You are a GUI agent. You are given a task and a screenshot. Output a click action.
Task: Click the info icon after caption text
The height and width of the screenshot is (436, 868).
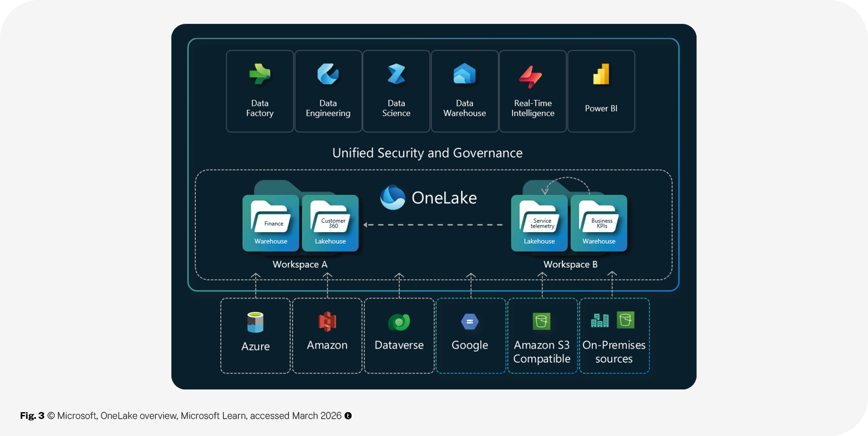(348, 416)
